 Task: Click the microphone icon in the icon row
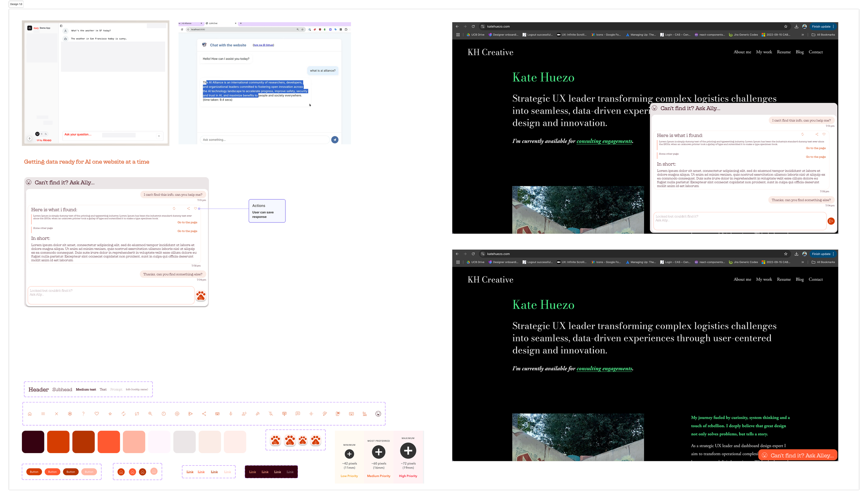231,414
